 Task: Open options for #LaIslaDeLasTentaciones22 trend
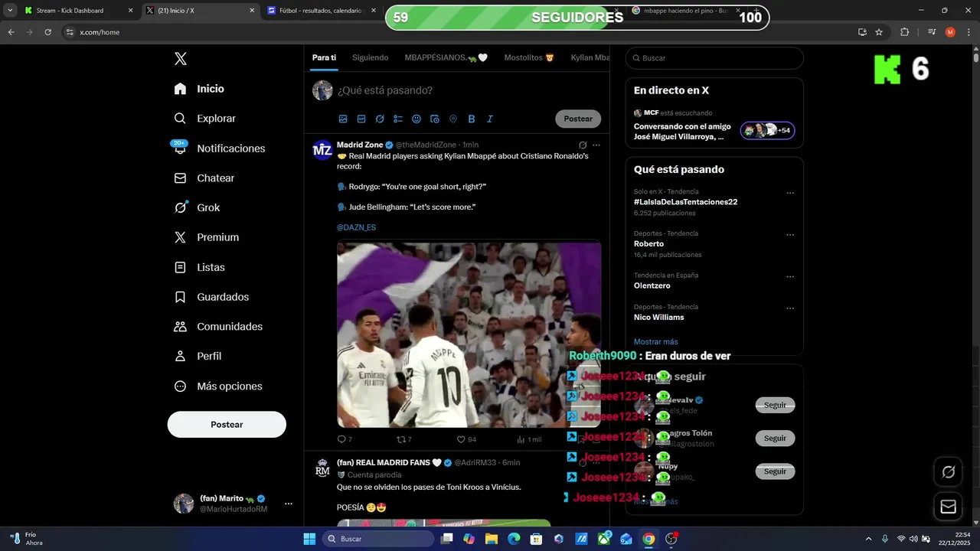coord(790,193)
